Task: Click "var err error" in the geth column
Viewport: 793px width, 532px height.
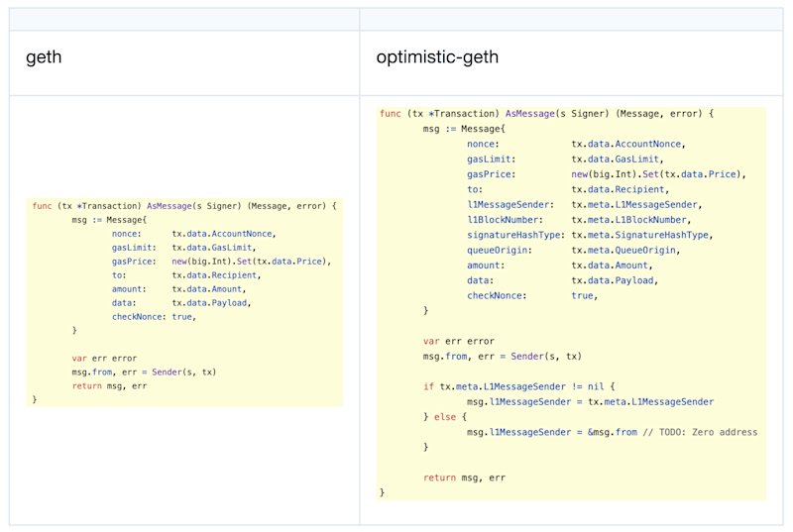Action: click(104, 359)
